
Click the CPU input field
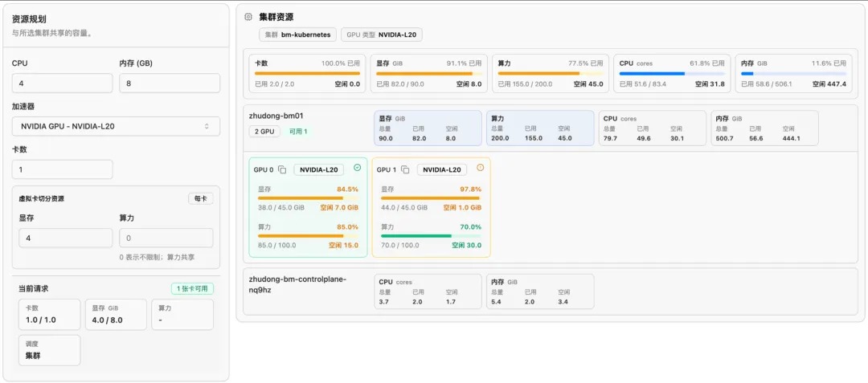pos(62,83)
